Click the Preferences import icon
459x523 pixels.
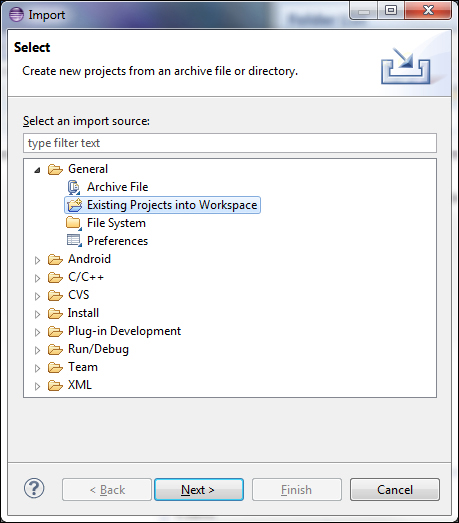[74, 241]
